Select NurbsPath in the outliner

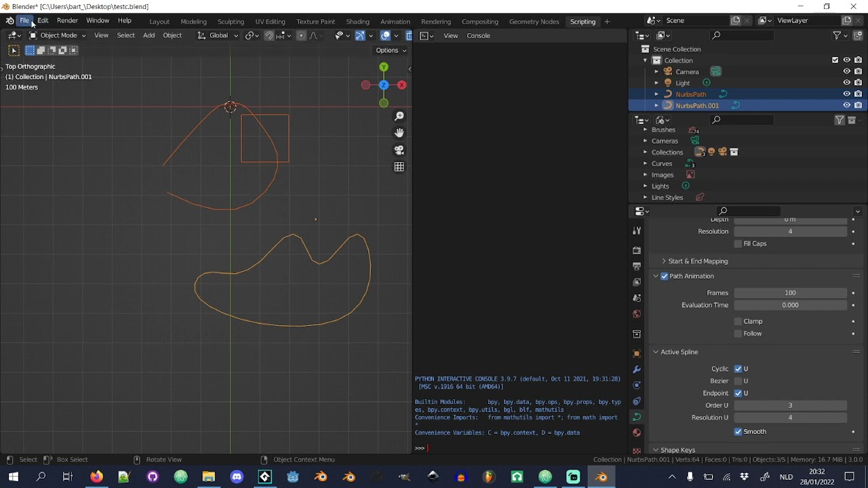690,94
